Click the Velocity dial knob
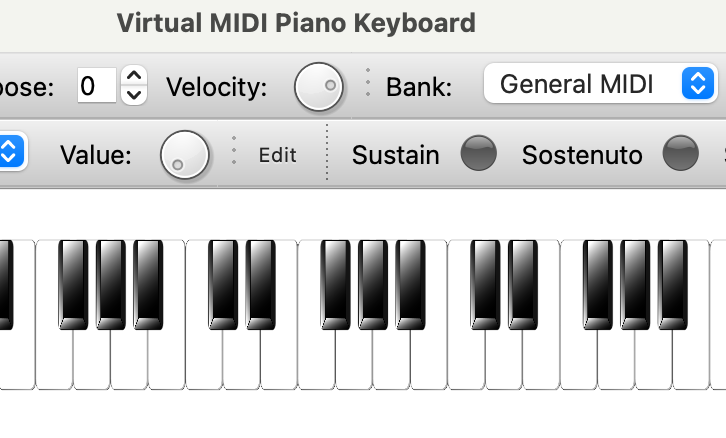The height and width of the screenshot is (438, 726). point(319,86)
